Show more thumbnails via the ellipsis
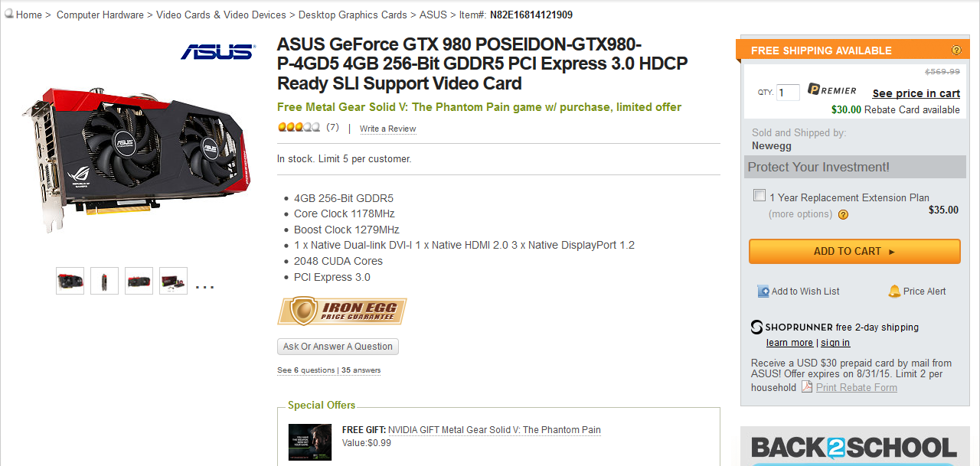This screenshot has width=980, height=466. click(204, 286)
